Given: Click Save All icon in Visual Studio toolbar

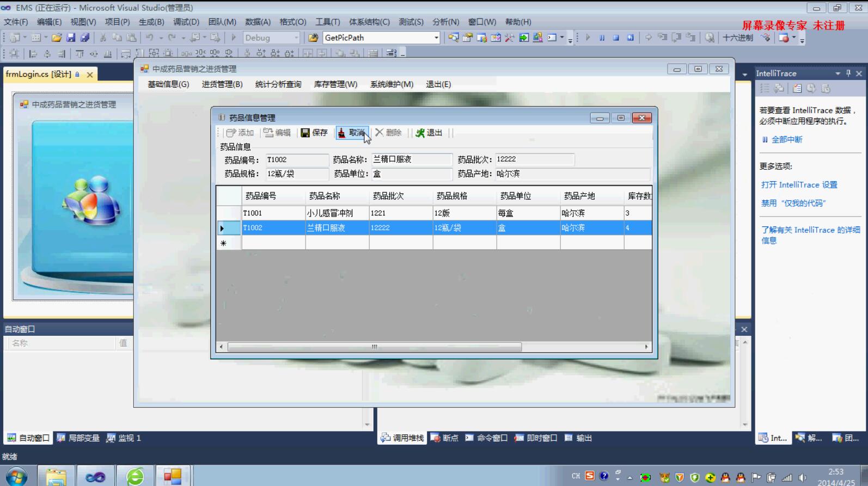Looking at the screenshot, I should click(x=85, y=38).
